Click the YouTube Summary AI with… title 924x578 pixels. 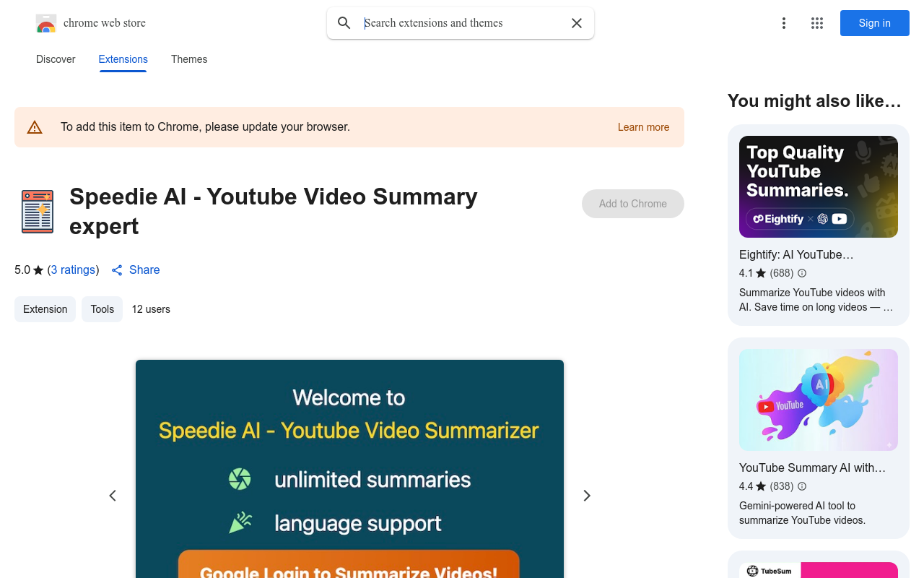(812, 467)
